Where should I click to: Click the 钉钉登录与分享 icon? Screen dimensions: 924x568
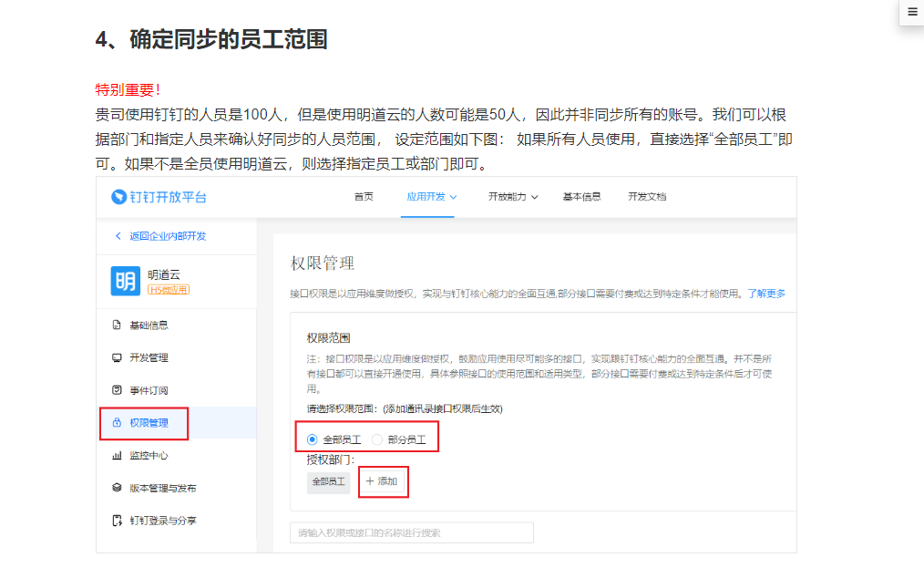[x=117, y=521]
